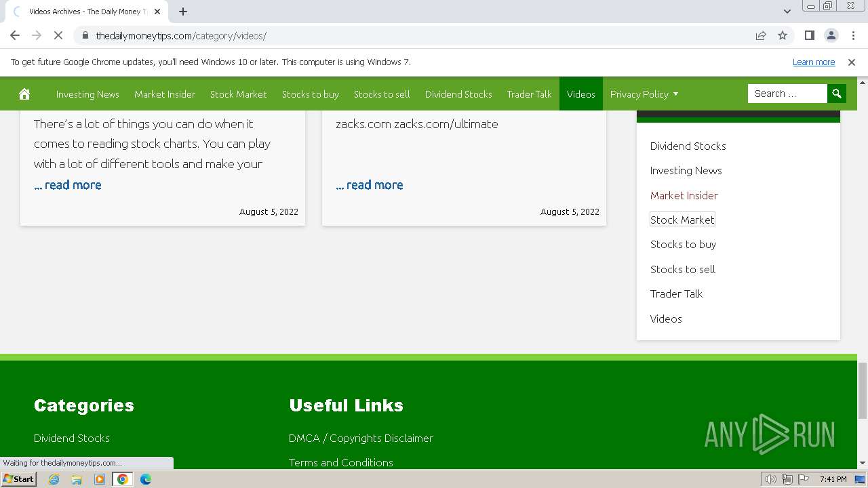
Task: Close the Videos Archives tab
Action: (x=157, y=12)
